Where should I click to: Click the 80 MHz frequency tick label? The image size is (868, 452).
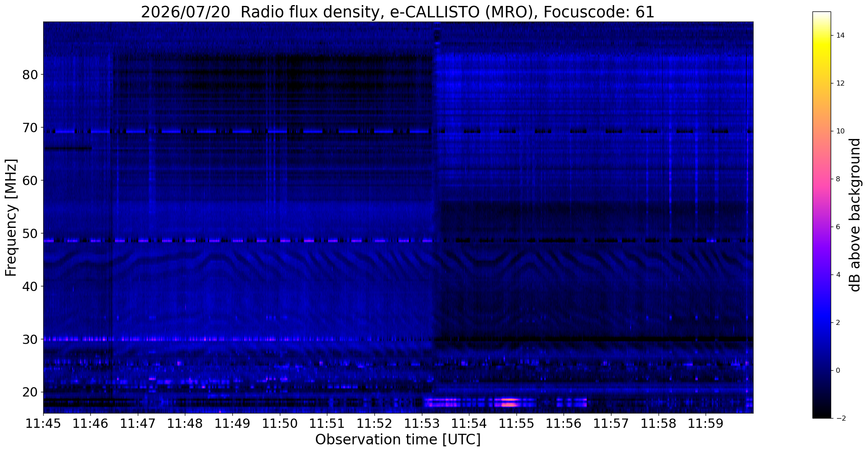click(30, 75)
